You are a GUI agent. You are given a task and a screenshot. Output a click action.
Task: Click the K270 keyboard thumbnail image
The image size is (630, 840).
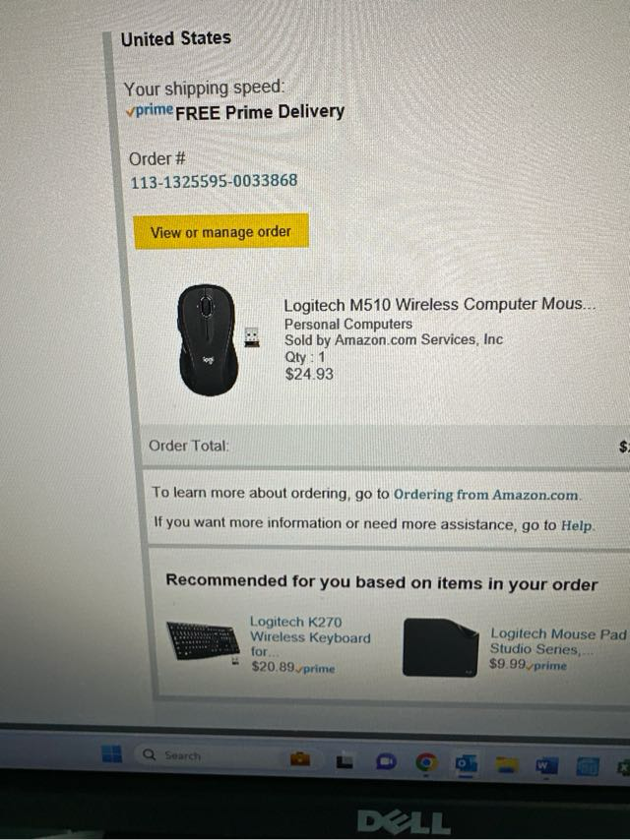click(203, 641)
